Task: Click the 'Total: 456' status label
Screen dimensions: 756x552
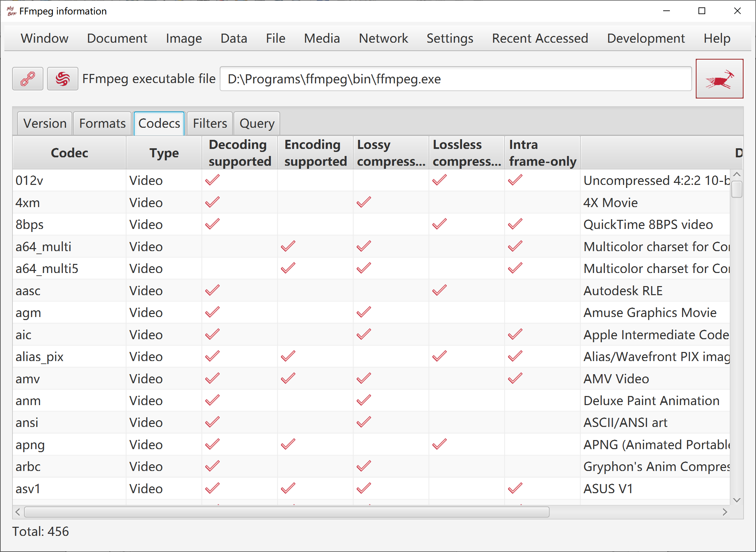Action: tap(40, 531)
